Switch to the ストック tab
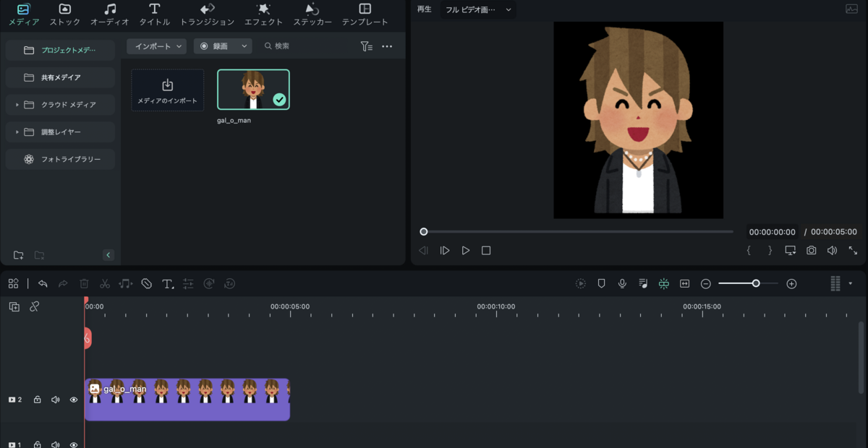The width and height of the screenshot is (868, 448). tap(65, 14)
